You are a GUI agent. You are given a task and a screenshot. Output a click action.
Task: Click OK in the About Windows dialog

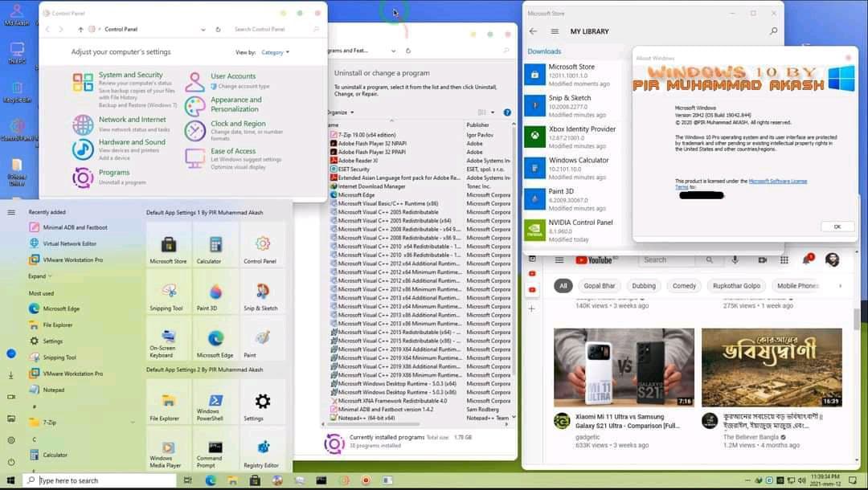pos(836,227)
